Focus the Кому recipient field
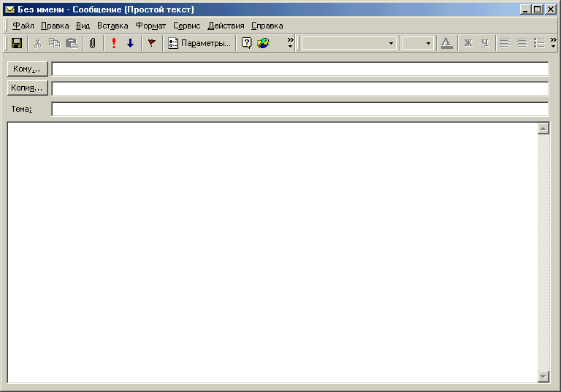The image size is (561, 392). 299,69
